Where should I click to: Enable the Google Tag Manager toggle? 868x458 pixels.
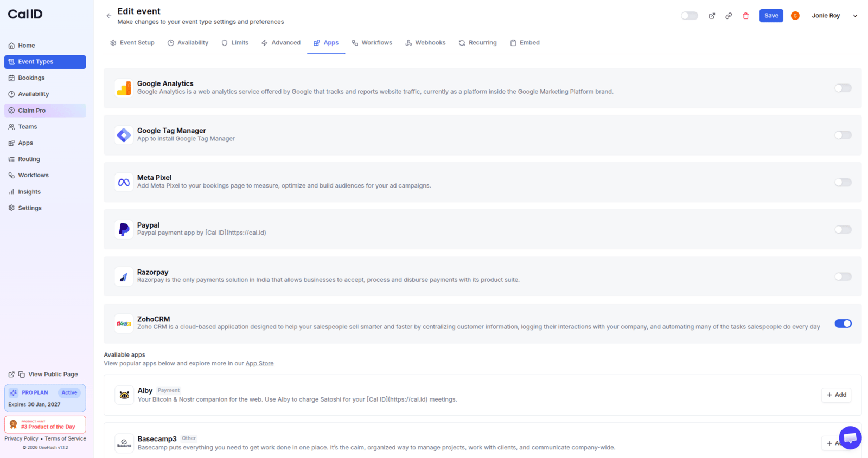click(x=843, y=135)
